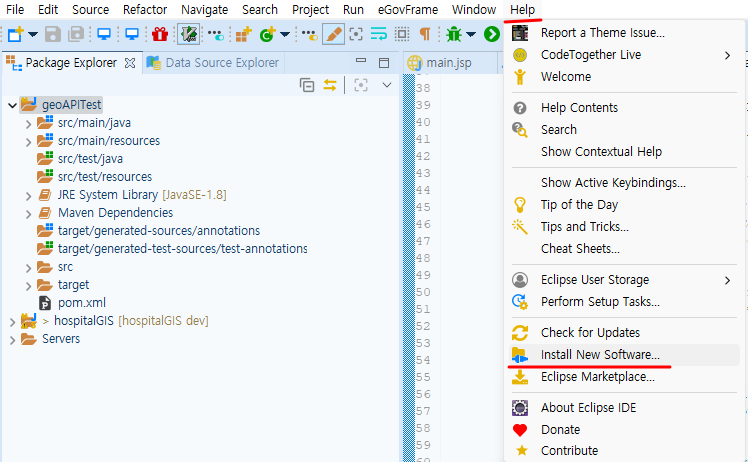Expand the src/main/java folder
Screen dimensions: 748x462
point(28,124)
